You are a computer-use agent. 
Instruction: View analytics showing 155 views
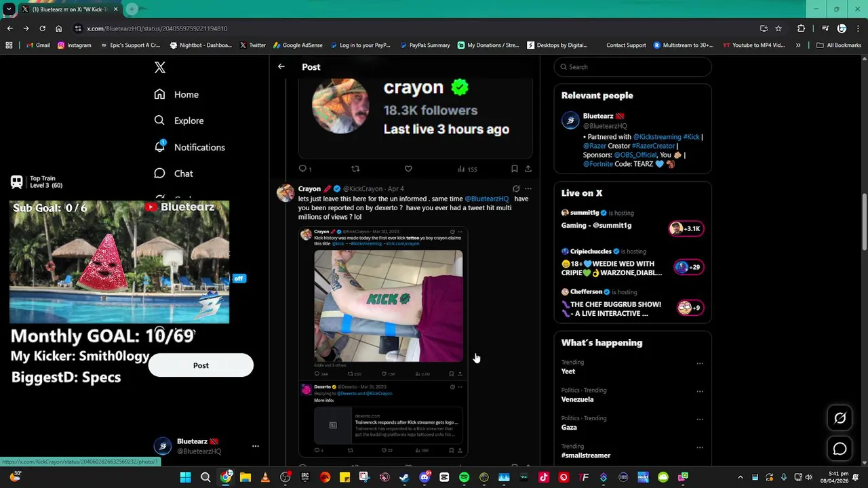467,169
